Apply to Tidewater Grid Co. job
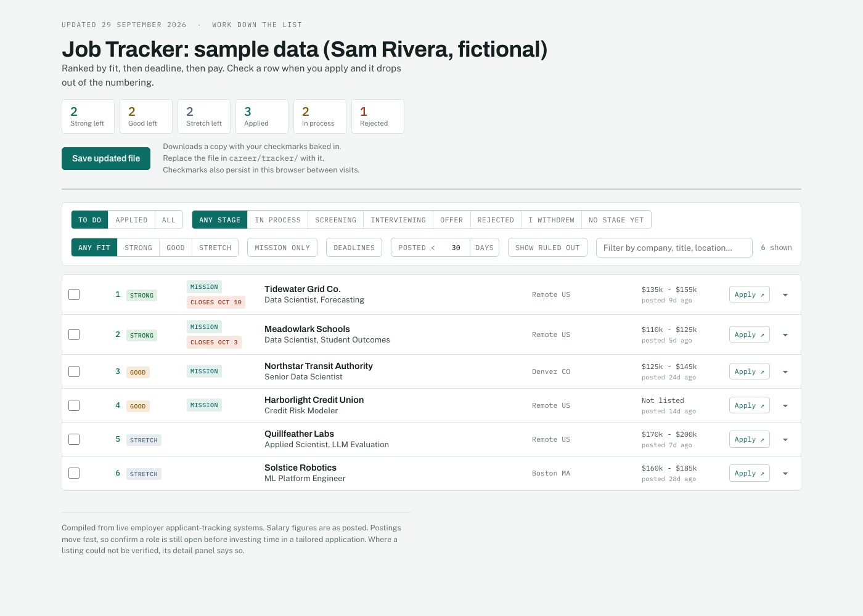Image resolution: width=863 pixels, height=616 pixels. [x=749, y=294]
